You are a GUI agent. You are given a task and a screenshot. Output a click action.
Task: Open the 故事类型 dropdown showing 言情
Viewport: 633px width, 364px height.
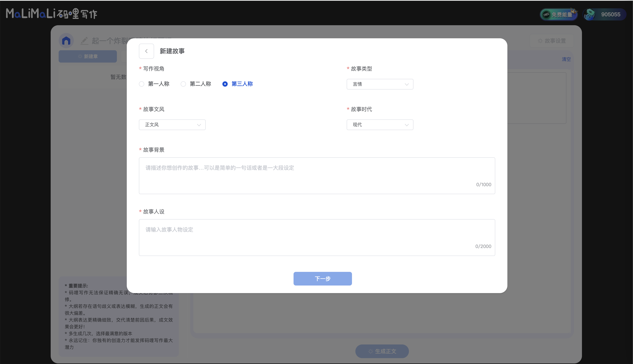(379, 84)
